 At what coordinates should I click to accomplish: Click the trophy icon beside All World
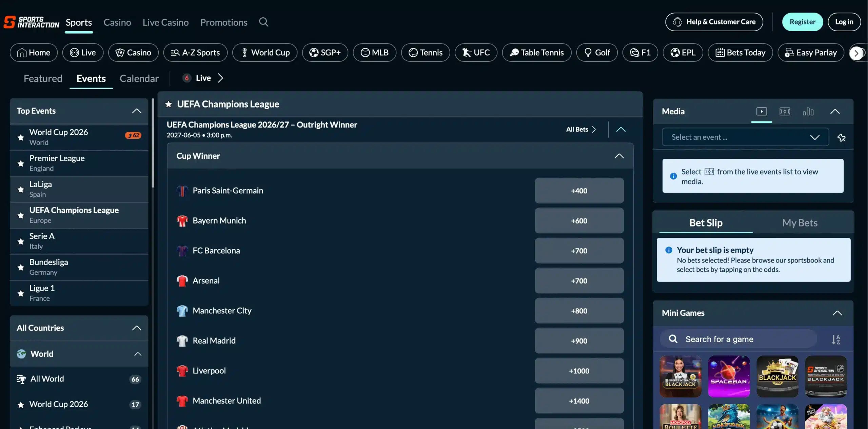[x=21, y=379]
